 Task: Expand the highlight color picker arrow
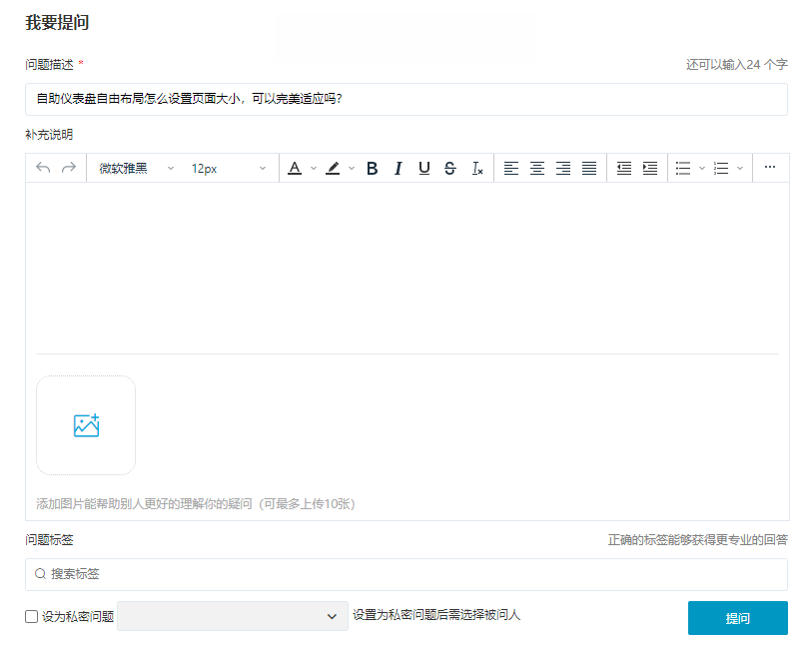352,169
